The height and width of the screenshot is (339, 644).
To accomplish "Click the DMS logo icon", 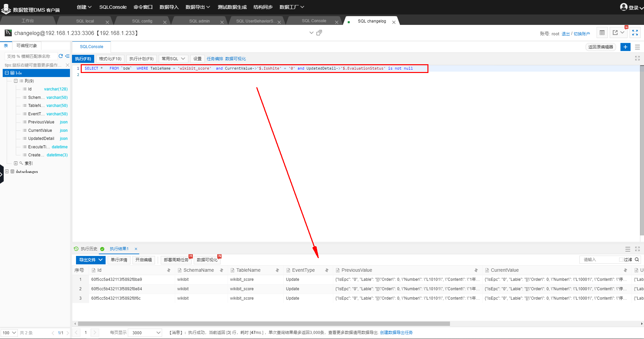I will point(6,9).
